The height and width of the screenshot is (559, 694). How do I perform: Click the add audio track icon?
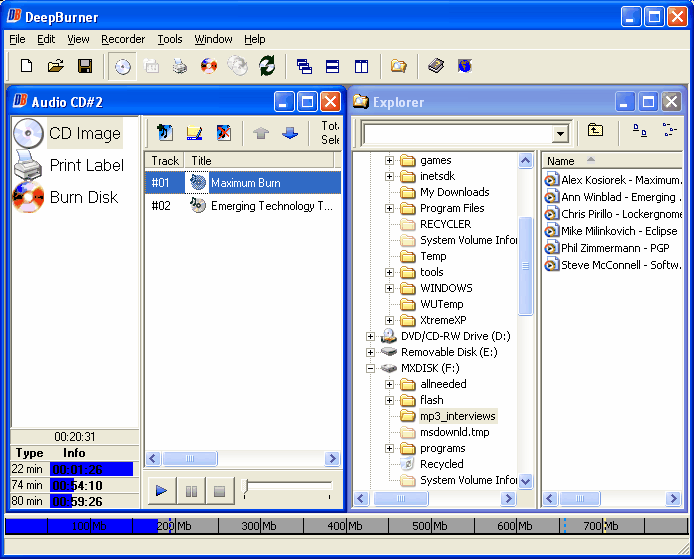pos(165,132)
